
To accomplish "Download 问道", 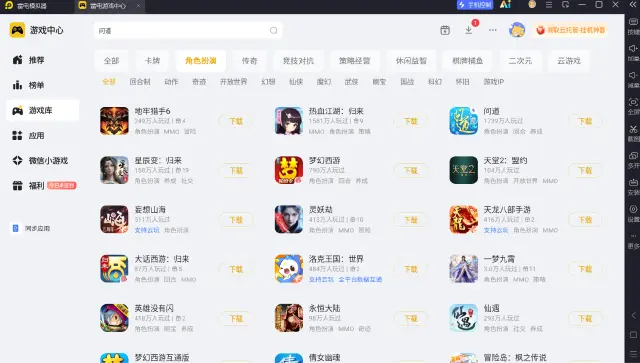I will (x=585, y=121).
